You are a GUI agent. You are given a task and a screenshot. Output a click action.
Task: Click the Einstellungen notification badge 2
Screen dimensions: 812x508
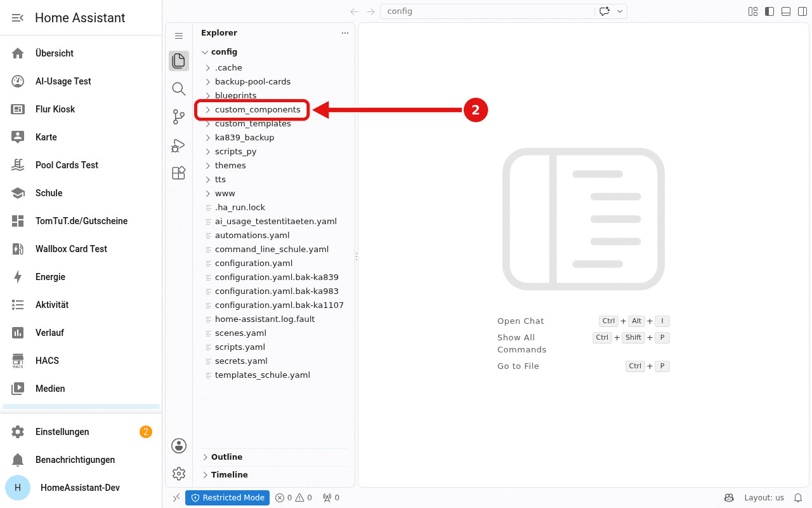coord(146,432)
